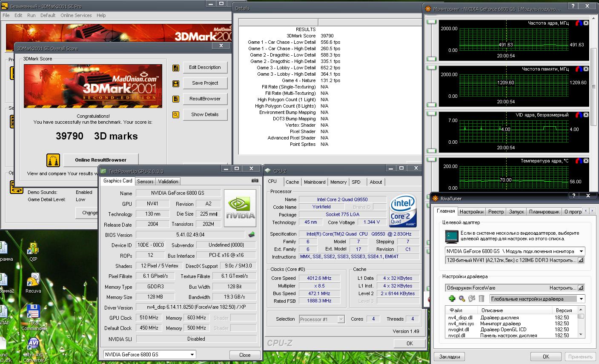Switch to the Mainboard tab in CPU-Z
Image resolution: width=599 pixels, height=364 pixels.
coord(315,182)
